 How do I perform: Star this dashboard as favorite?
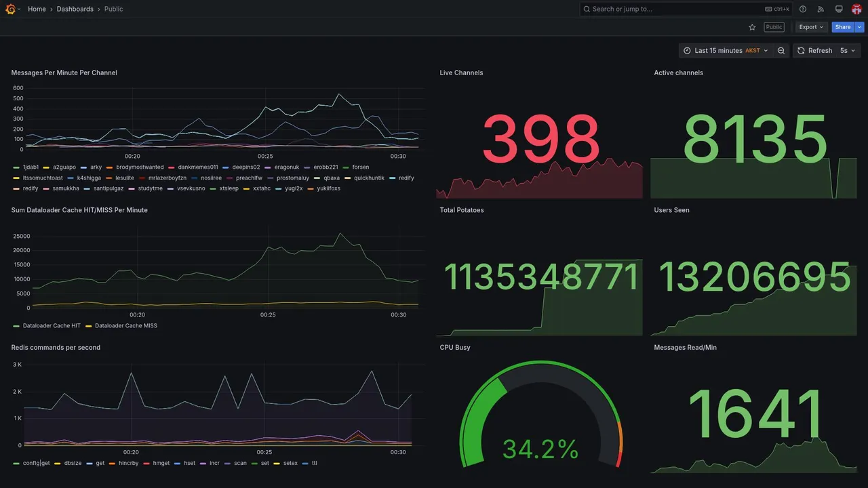tap(752, 27)
